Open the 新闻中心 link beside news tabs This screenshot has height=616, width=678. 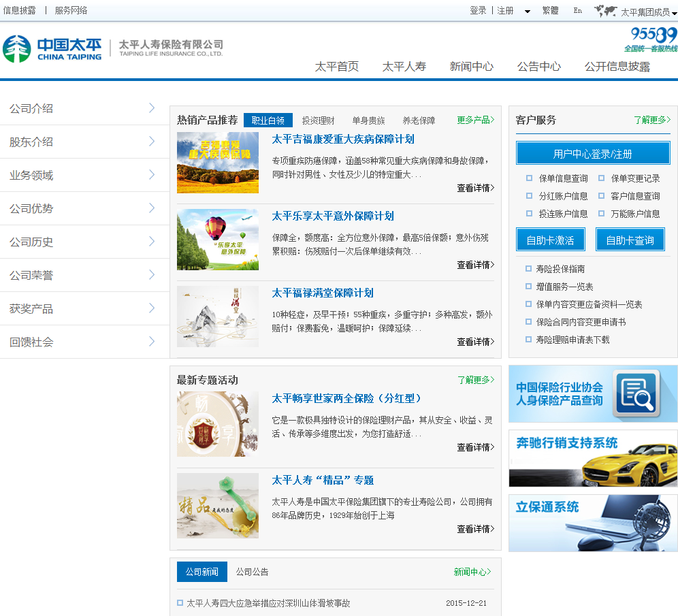pos(472,572)
